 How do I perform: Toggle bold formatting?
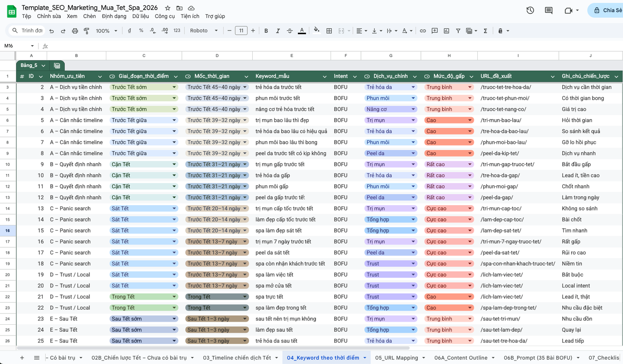266,31
